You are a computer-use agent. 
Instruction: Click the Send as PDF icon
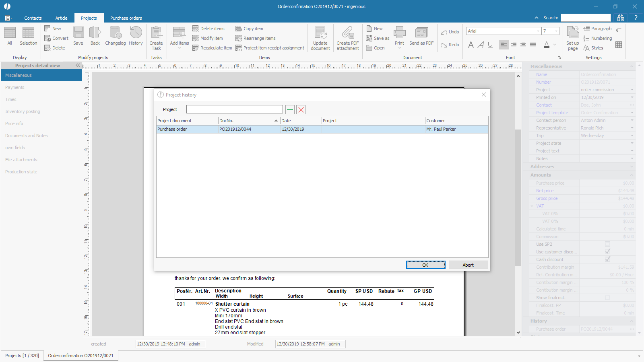421,33
